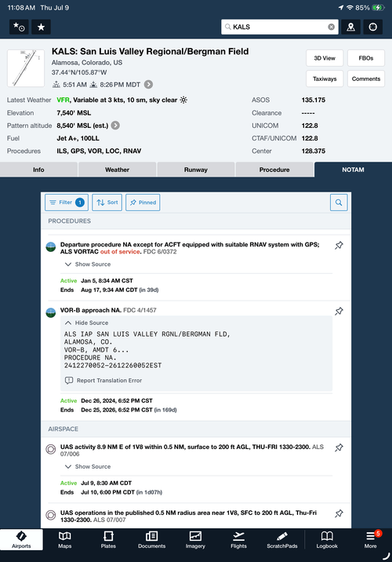Tap Center frequency 128.375
This screenshot has height=562, width=392.
pyautogui.click(x=314, y=151)
